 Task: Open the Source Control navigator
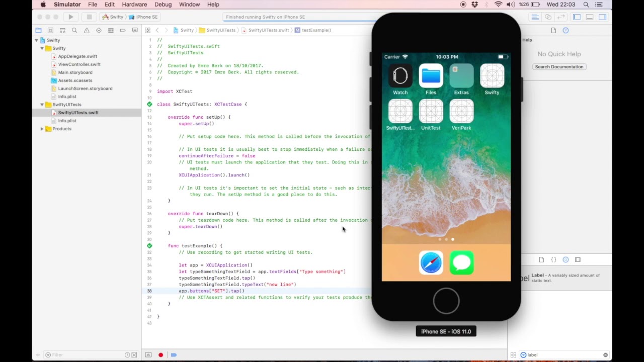[x=50, y=30]
